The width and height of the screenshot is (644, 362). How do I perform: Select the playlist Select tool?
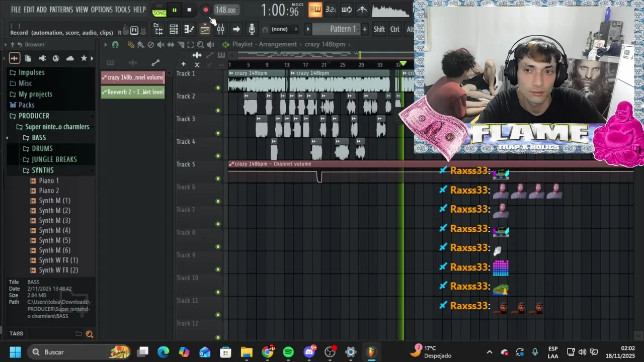(x=191, y=45)
